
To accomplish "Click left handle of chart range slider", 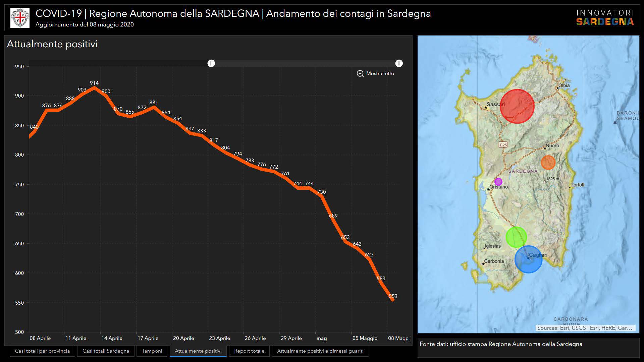I will (211, 63).
